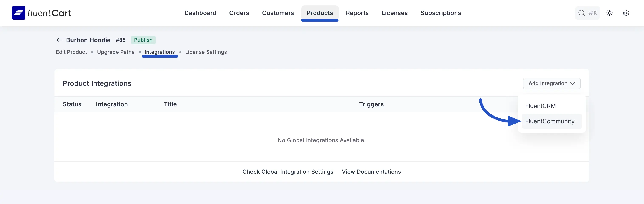
Task: Open settings via the gear icon
Action: (626, 13)
